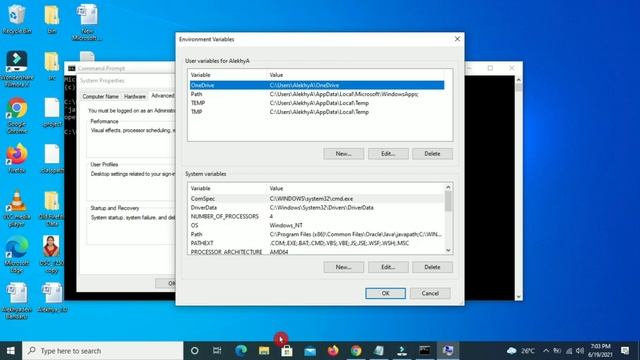The width and height of the screenshot is (640, 360).
Task: Switch to System Properties taskbar icon
Action: (448, 351)
